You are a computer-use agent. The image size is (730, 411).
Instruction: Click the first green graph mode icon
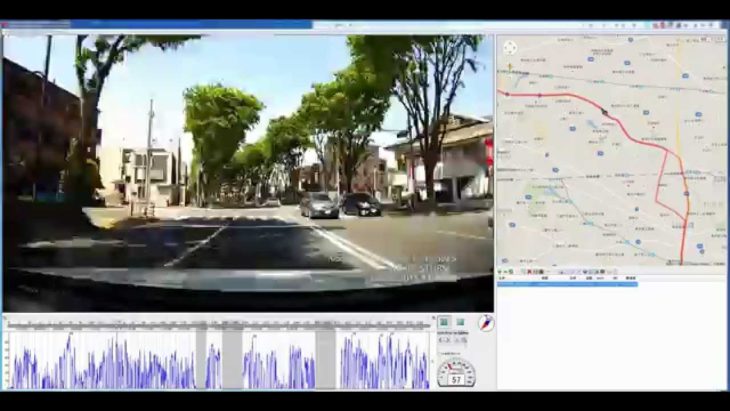click(x=444, y=322)
